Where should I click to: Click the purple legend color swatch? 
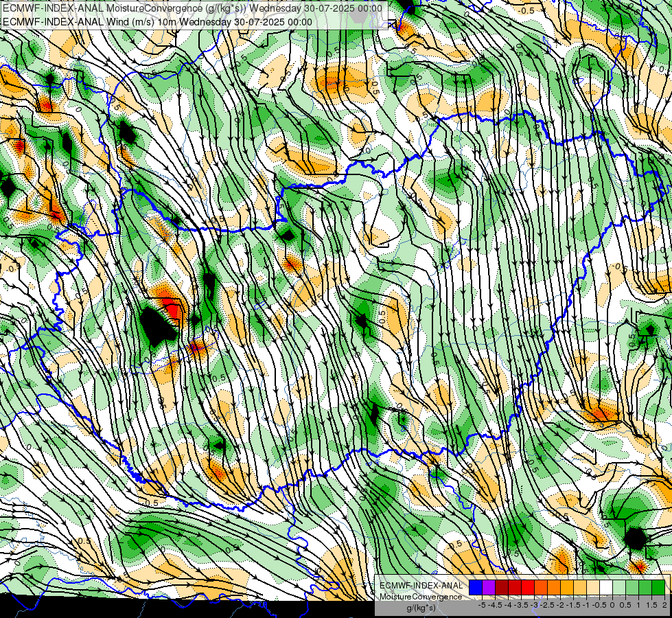click(x=489, y=587)
